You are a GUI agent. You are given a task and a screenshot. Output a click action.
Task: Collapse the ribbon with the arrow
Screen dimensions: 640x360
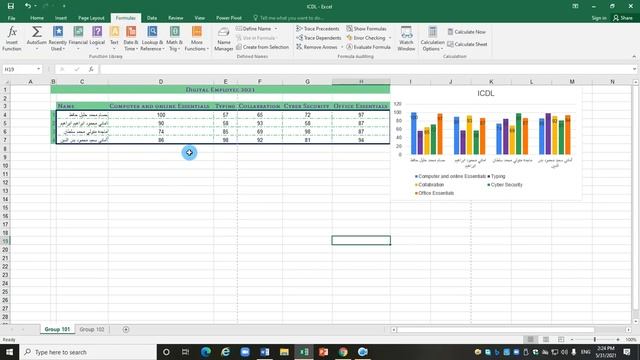[634, 56]
